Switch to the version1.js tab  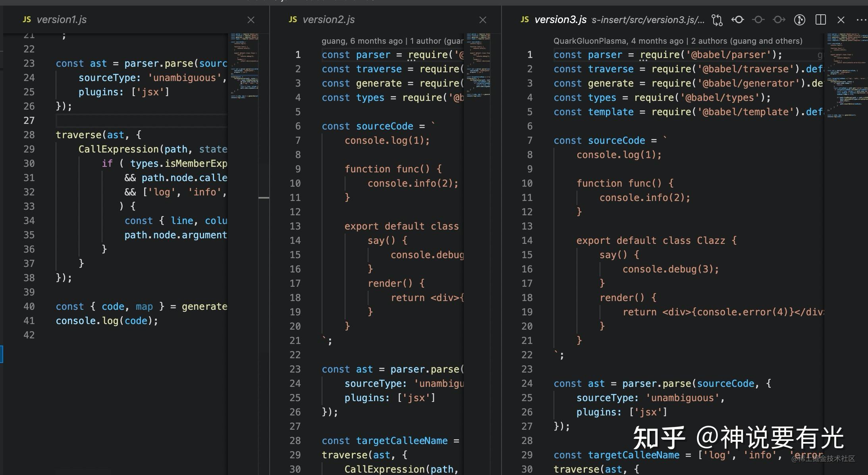tap(62, 19)
